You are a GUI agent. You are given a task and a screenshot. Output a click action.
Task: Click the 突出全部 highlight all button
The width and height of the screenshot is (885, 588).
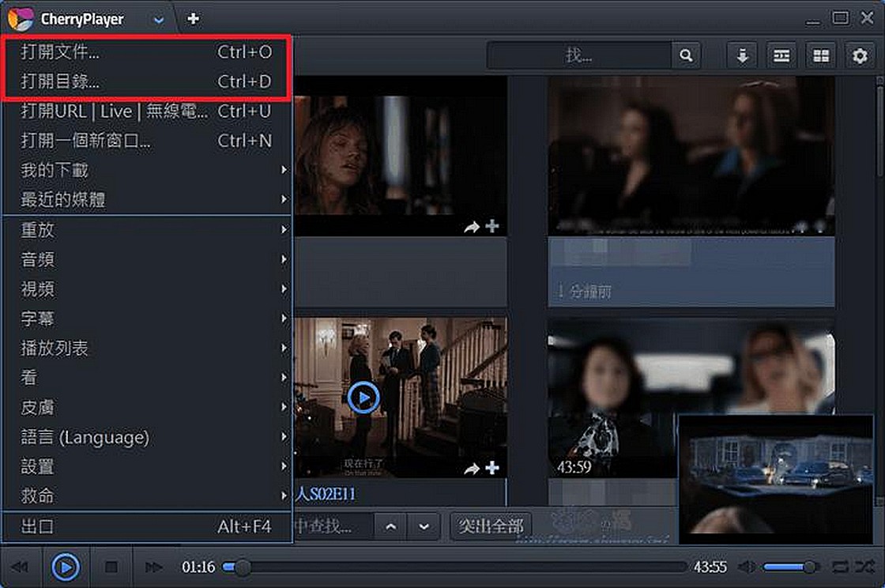491,526
